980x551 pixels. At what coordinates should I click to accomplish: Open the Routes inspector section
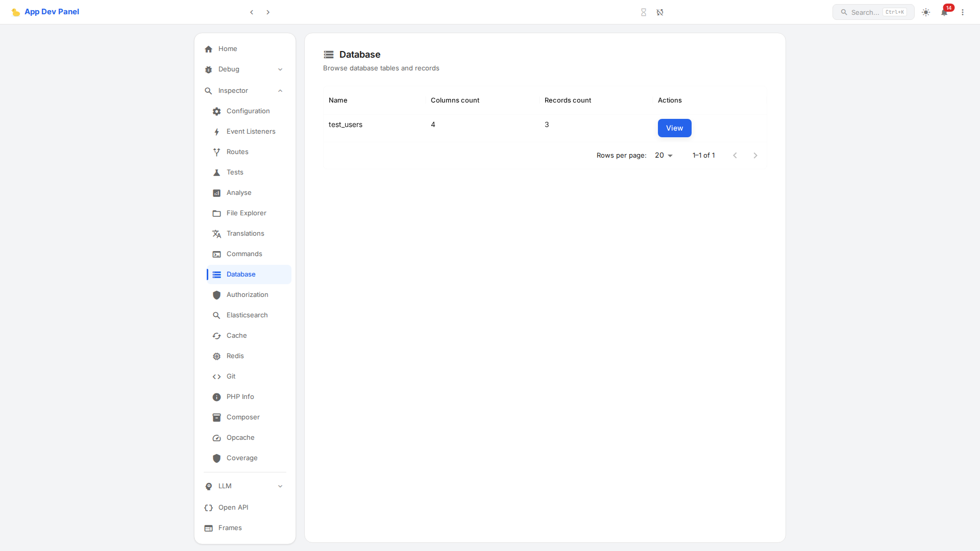pos(237,152)
